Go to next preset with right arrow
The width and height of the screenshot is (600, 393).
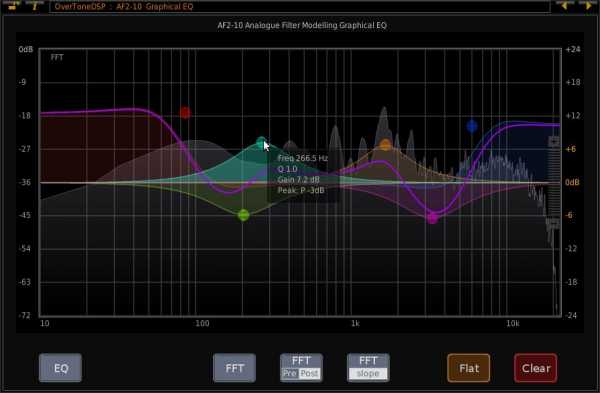(x=587, y=5)
